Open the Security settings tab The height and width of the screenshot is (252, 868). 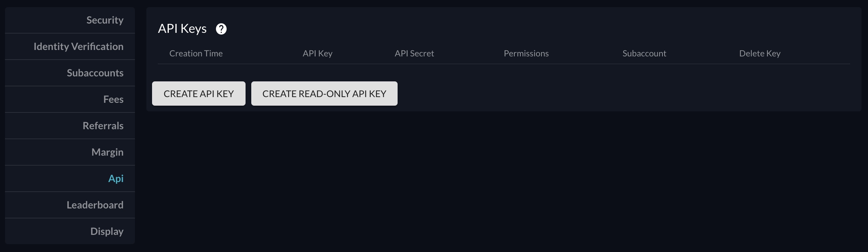coord(105,20)
